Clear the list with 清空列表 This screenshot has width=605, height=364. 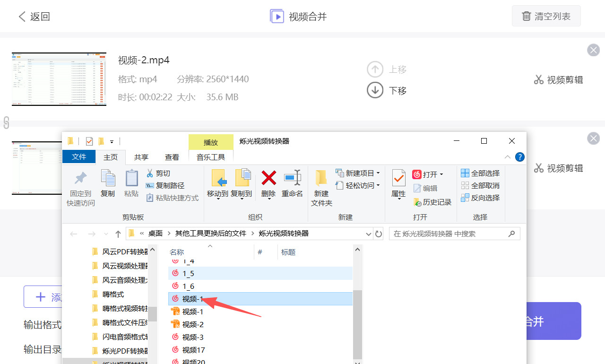(x=546, y=16)
